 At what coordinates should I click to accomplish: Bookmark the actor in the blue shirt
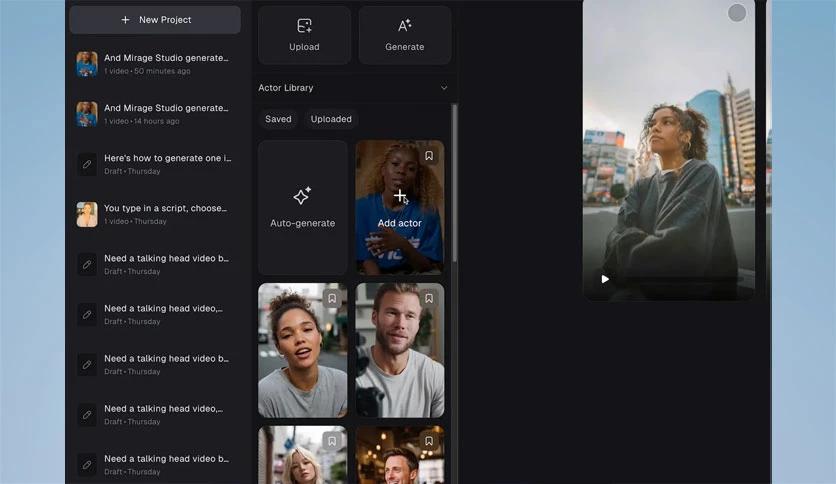[429, 156]
